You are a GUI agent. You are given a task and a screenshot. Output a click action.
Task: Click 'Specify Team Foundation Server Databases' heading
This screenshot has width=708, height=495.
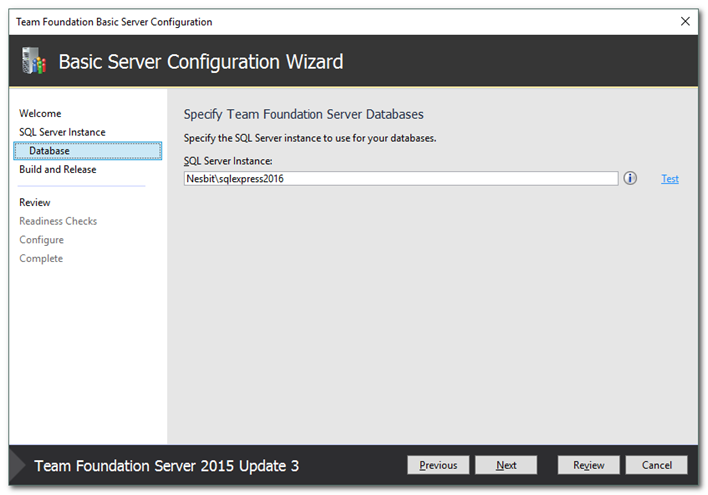point(303,114)
